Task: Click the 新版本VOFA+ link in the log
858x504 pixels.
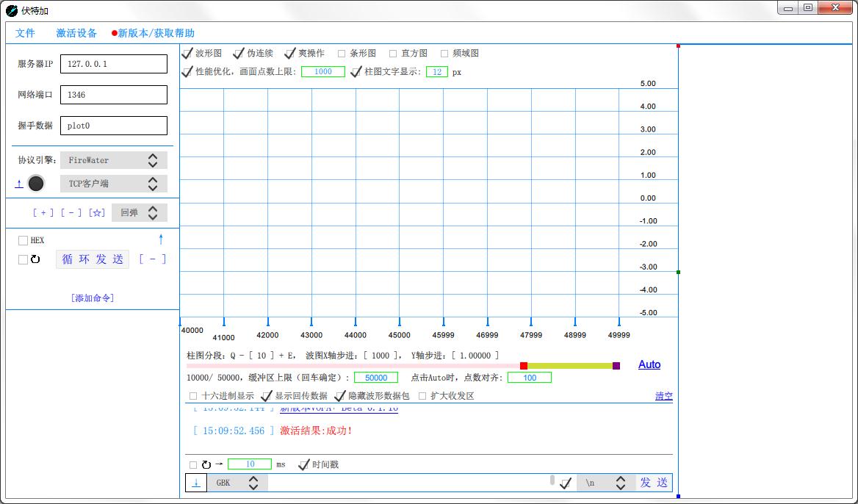Action: point(339,408)
